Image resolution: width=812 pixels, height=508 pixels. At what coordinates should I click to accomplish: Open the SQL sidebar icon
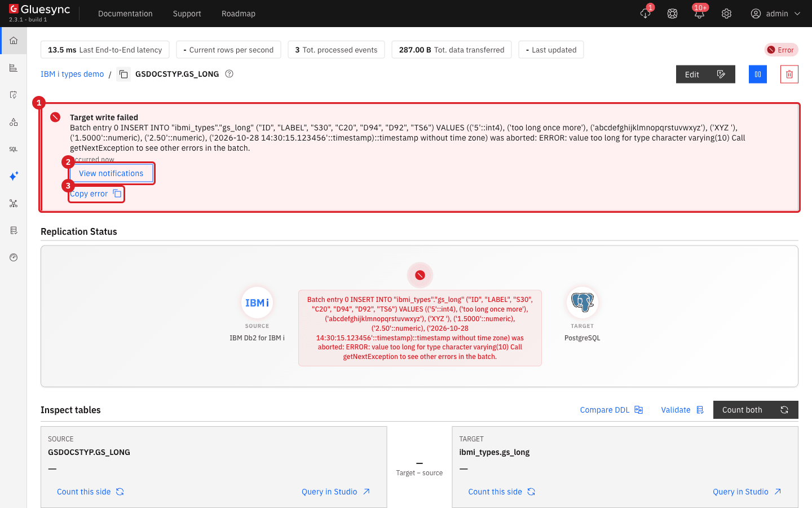(x=14, y=149)
